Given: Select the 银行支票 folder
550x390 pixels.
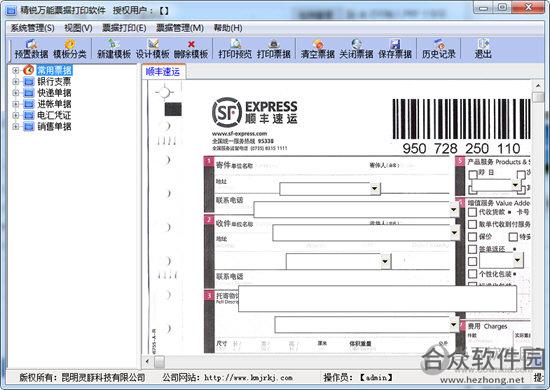Looking at the screenshot, I should pyautogui.click(x=54, y=81).
